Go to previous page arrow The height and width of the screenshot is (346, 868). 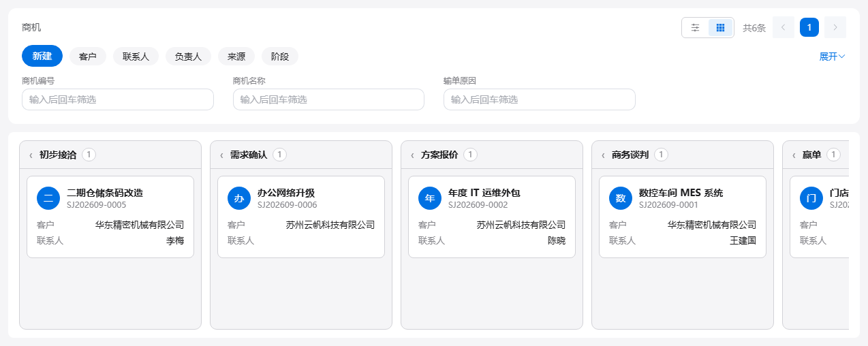[x=784, y=27]
